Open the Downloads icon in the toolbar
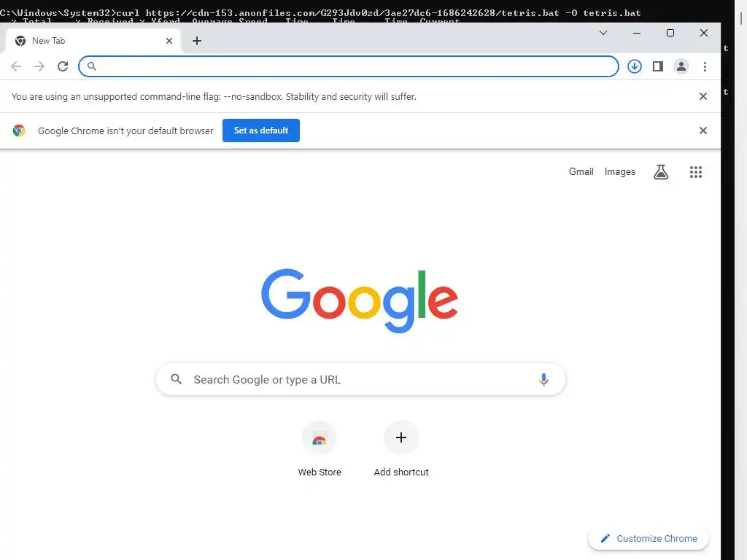Screen dimensions: 747x560 coord(634,66)
